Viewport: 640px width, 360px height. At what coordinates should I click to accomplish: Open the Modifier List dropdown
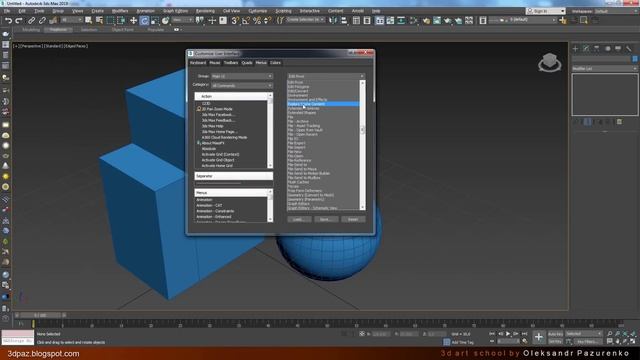coord(605,69)
